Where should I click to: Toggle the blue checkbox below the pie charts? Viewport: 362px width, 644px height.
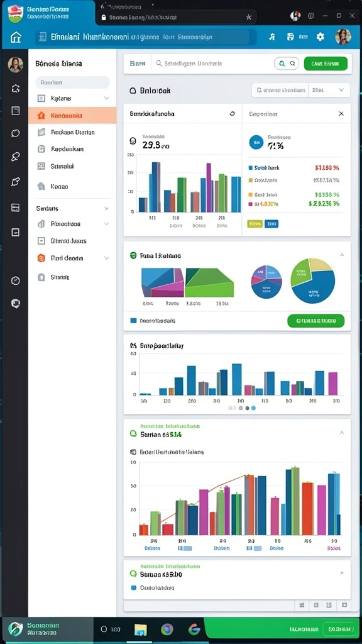point(133,320)
